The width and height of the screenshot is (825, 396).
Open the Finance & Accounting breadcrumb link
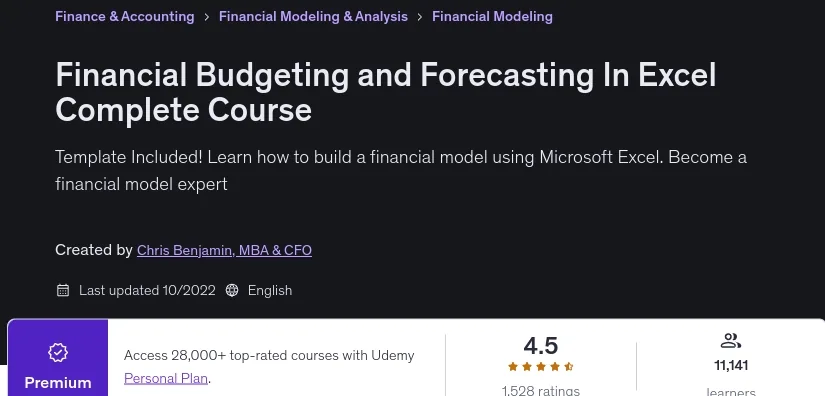pyautogui.click(x=125, y=16)
